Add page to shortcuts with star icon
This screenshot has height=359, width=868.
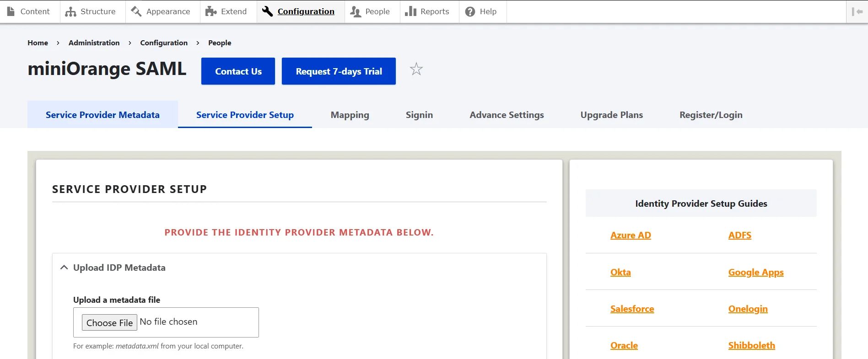(x=416, y=70)
